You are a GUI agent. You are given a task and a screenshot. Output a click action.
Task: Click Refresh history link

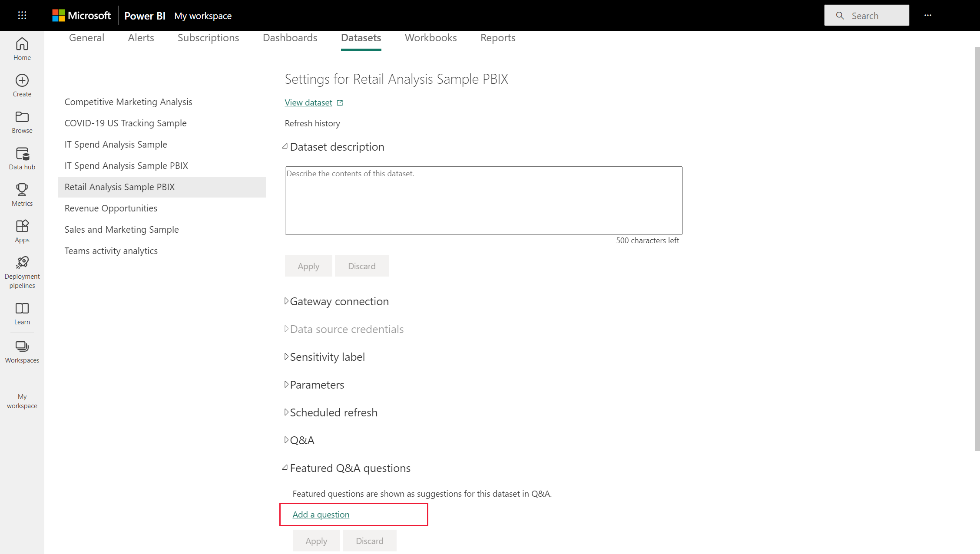312,123
